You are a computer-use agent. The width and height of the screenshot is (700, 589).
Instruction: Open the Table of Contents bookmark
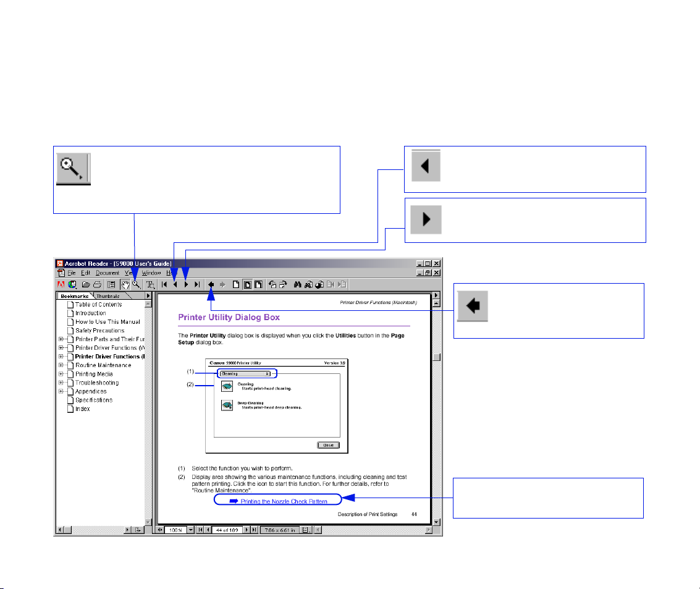pyautogui.click(x=98, y=305)
